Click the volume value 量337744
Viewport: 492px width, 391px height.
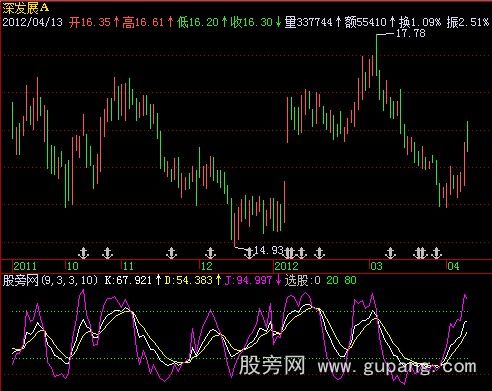309,22
